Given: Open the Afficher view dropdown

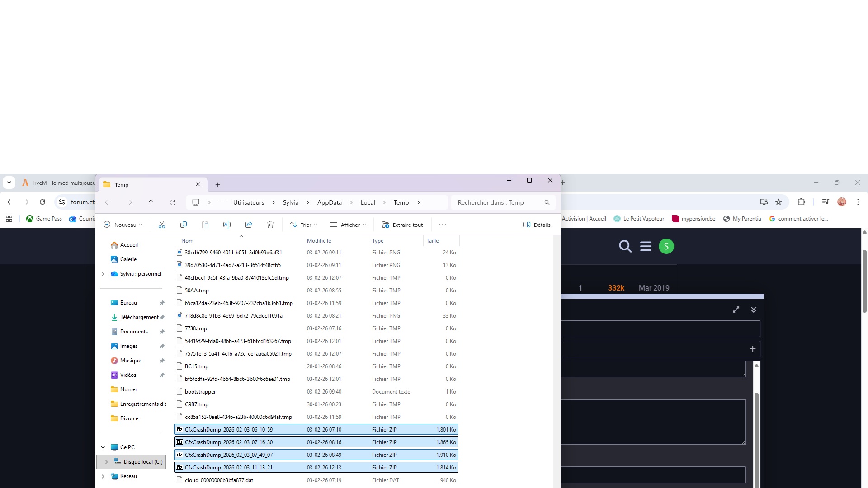Looking at the screenshot, I should (x=348, y=225).
